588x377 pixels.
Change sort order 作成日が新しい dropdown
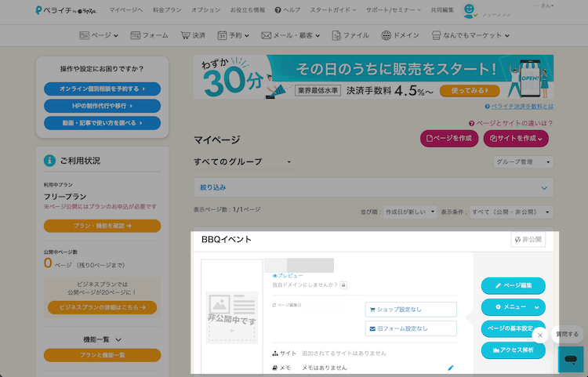(x=410, y=212)
